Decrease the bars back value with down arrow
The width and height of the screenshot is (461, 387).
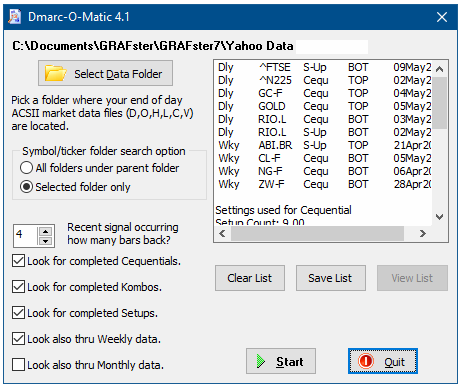[45, 241]
